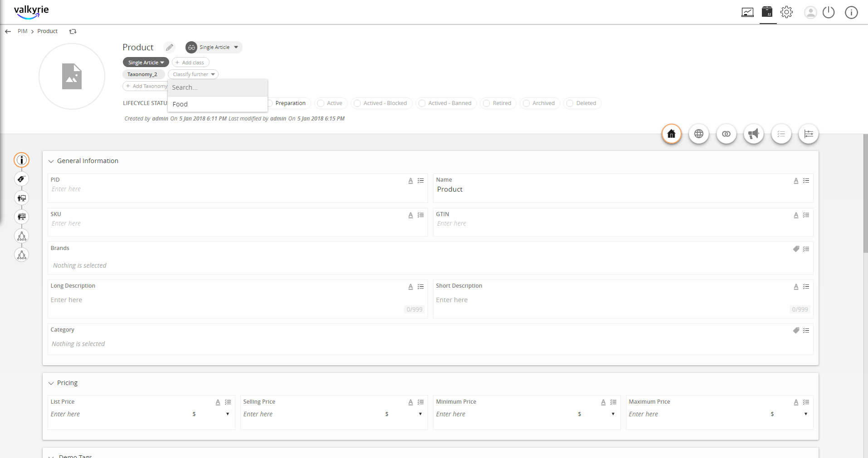Select the Archived lifecycle status
868x458 pixels.
click(x=540, y=103)
